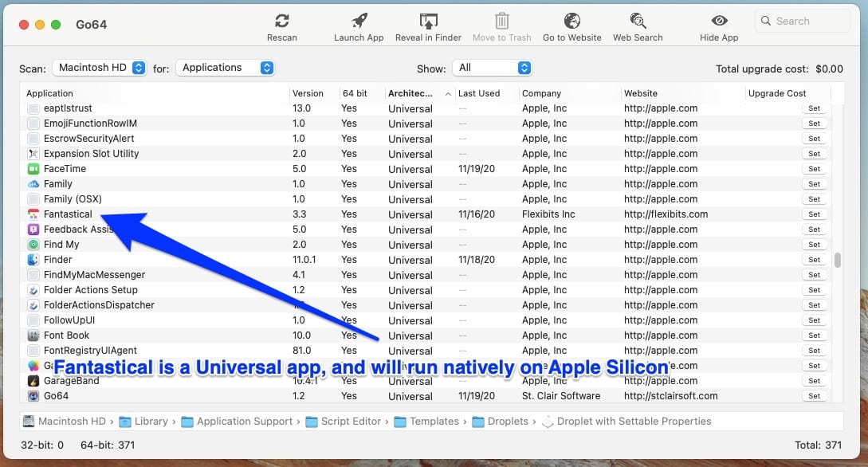This screenshot has height=467, width=868.
Task: Click the St. Clair Software company cell
Action: (x=561, y=395)
